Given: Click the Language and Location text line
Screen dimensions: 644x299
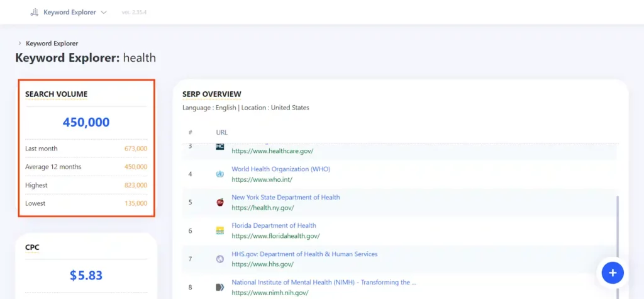Looking at the screenshot, I should tap(246, 108).
